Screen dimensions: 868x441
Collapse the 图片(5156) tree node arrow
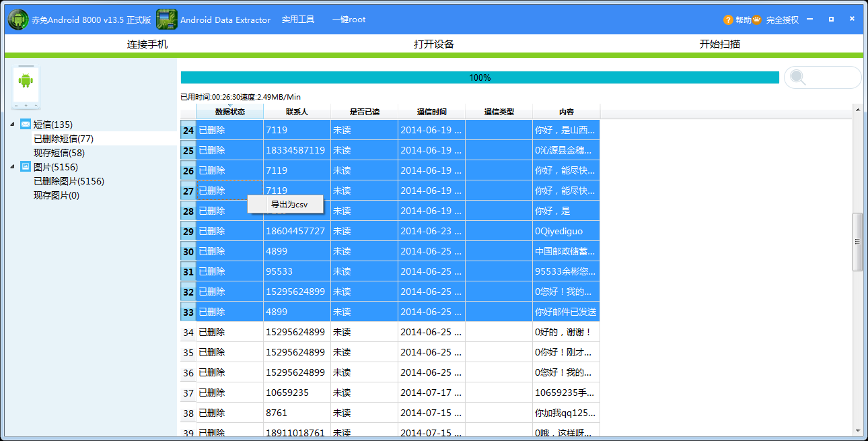tap(13, 166)
